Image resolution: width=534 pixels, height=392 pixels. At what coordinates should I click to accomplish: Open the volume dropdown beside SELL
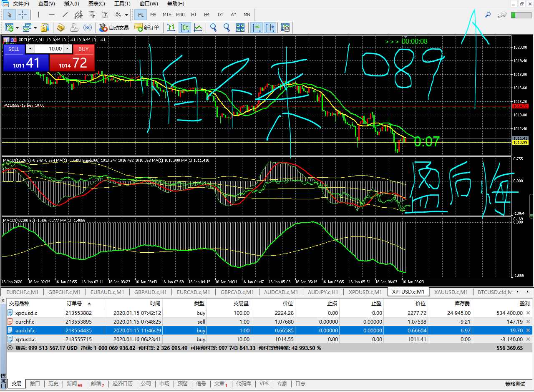(29, 49)
